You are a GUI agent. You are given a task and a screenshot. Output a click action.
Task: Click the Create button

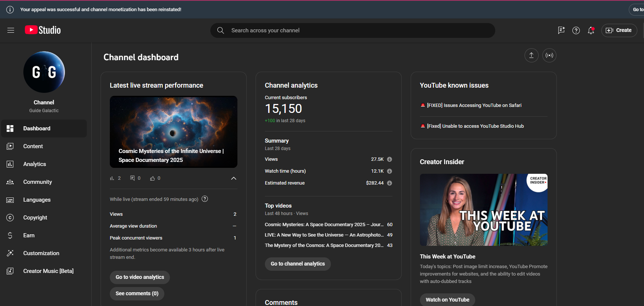click(x=619, y=30)
